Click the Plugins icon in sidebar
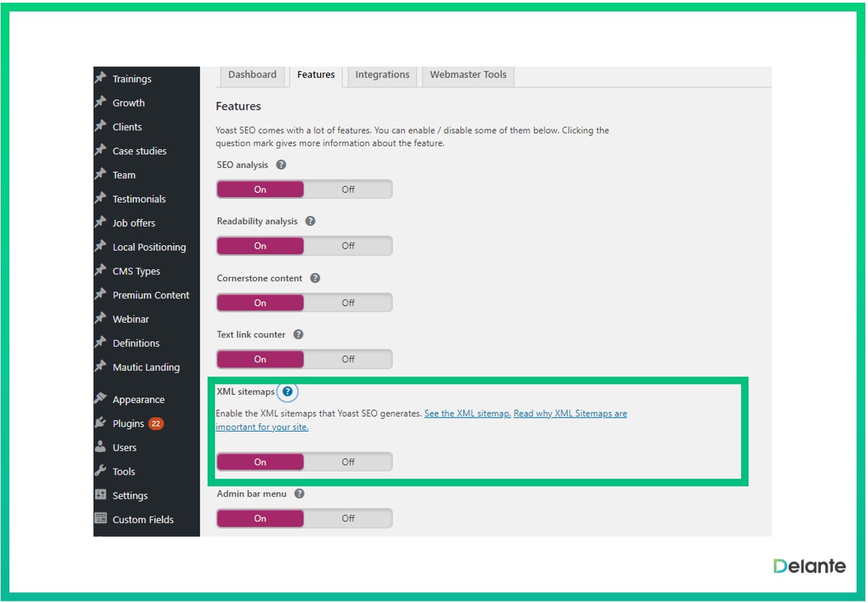Image resolution: width=868 pixels, height=603 pixels. coord(101,424)
